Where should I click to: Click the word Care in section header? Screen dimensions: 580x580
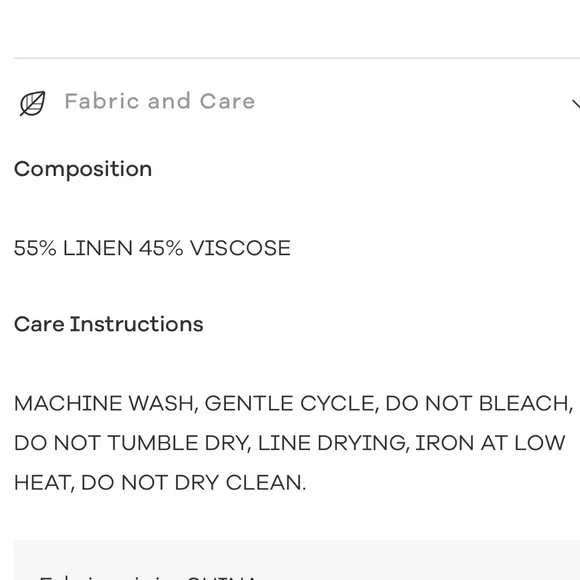click(x=227, y=101)
